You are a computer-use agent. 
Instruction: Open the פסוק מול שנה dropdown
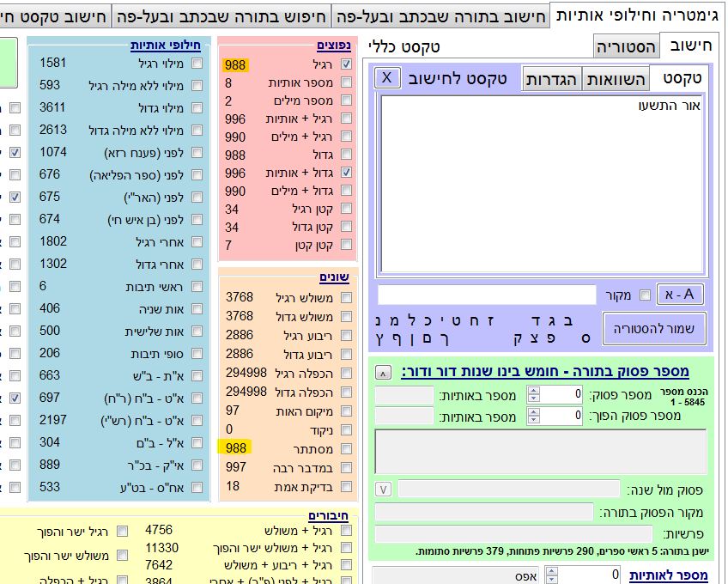point(384,490)
